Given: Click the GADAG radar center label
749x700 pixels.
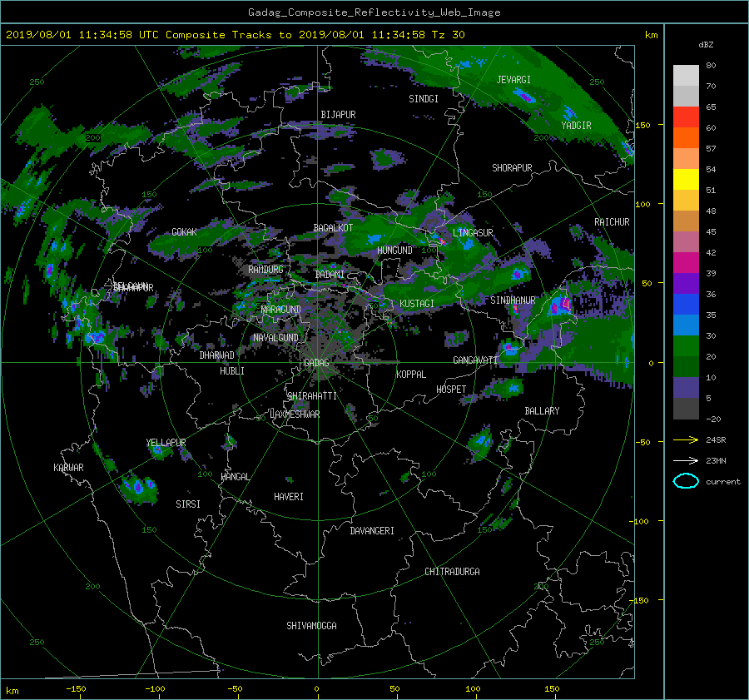Looking at the screenshot, I should pos(316,363).
